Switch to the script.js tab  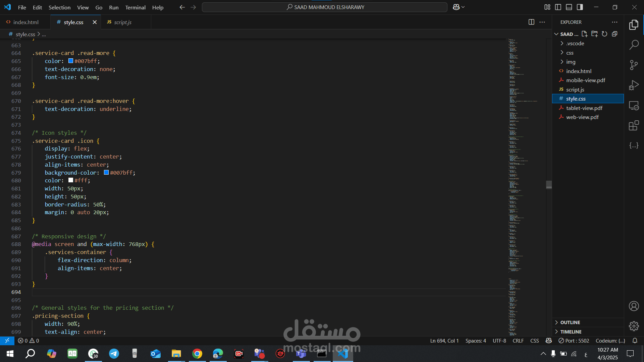coord(122,22)
